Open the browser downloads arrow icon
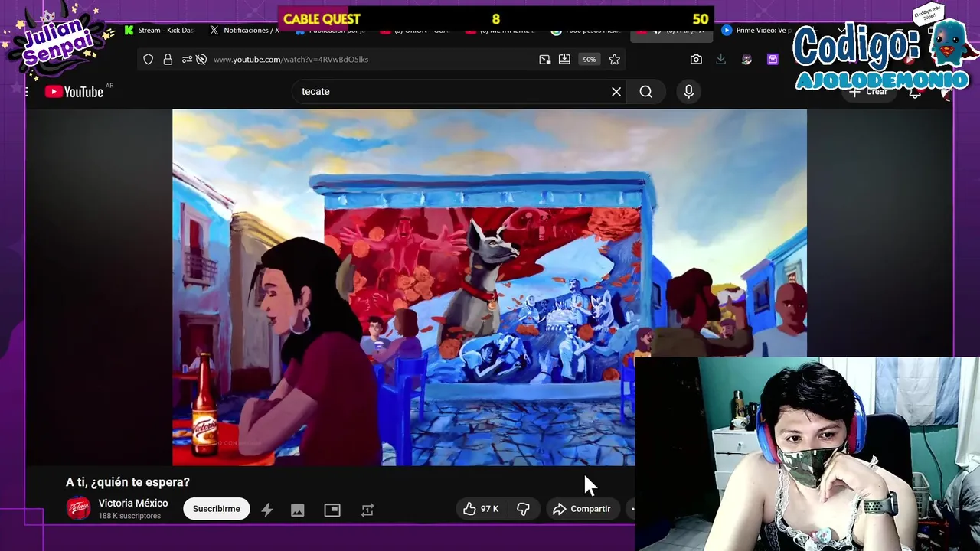Viewport: 980px width, 551px height. pos(721,60)
